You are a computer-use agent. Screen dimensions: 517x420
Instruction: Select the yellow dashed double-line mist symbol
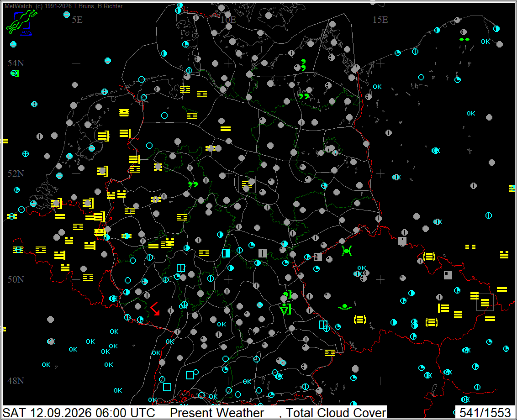pyautogui.click(x=470, y=247)
